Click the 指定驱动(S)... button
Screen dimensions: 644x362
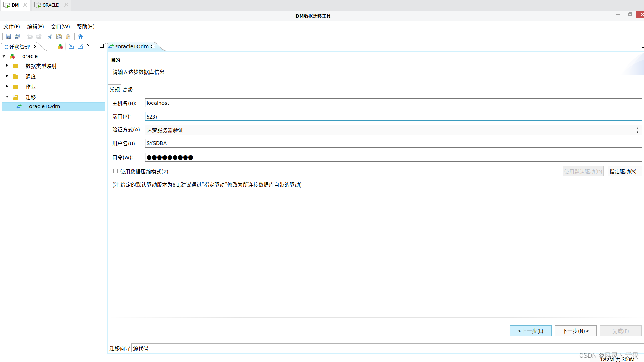625,171
